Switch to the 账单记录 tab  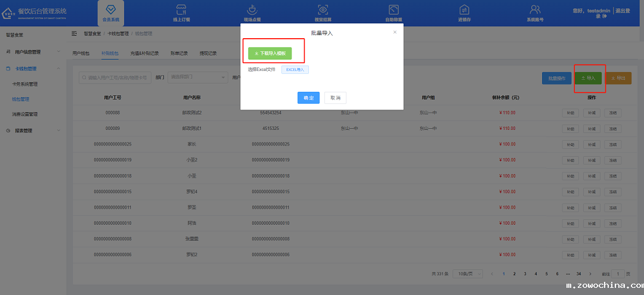pyautogui.click(x=179, y=53)
